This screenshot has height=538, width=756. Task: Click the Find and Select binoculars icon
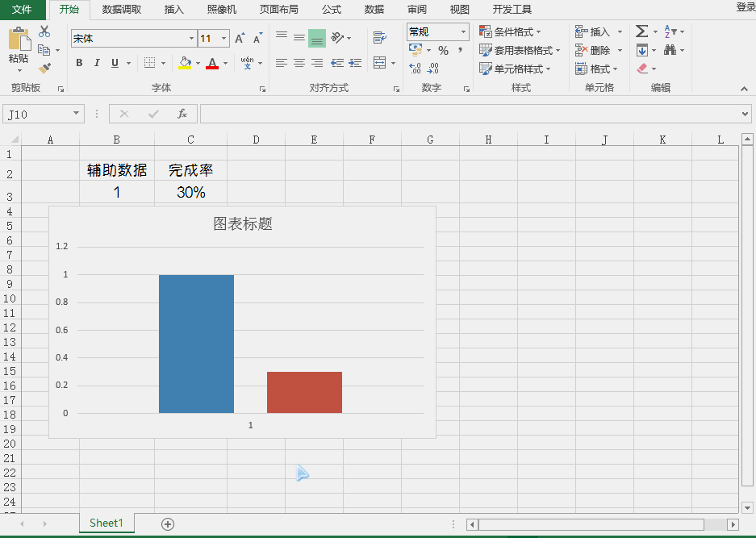[x=671, y=49]
